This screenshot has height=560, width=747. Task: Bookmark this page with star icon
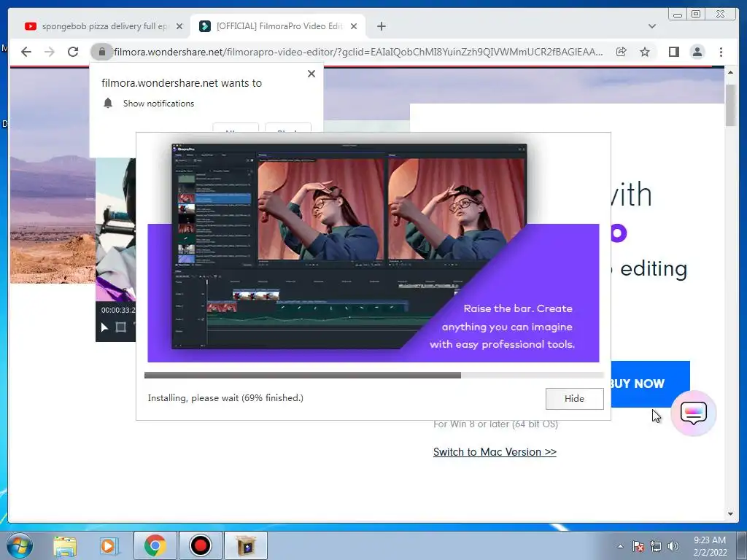(x=645, y=52)
